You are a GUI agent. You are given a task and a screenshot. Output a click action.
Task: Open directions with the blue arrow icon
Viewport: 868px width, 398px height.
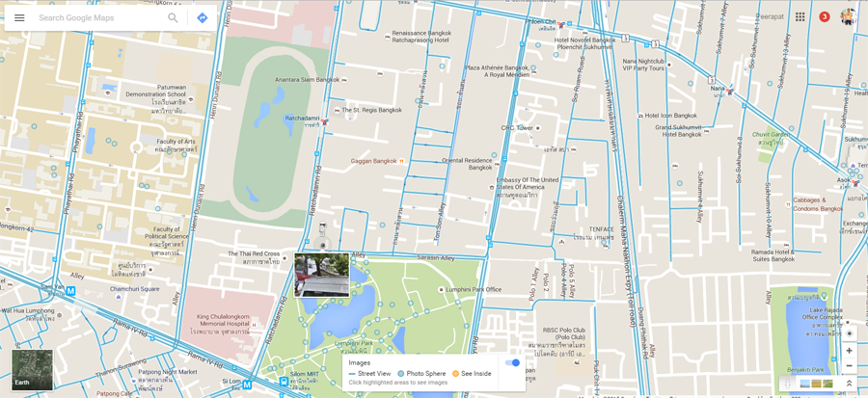203,17
